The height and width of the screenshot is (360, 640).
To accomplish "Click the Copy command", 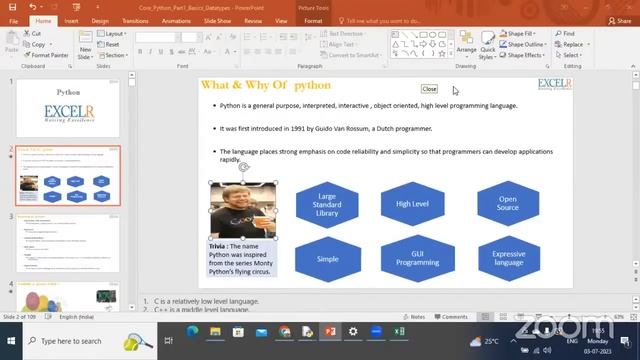I will pyautogui.click(x=35, y=44).
